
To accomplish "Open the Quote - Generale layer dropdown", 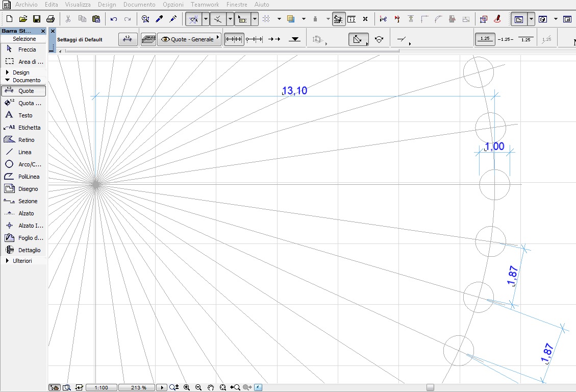I will [x=189, y=39].
